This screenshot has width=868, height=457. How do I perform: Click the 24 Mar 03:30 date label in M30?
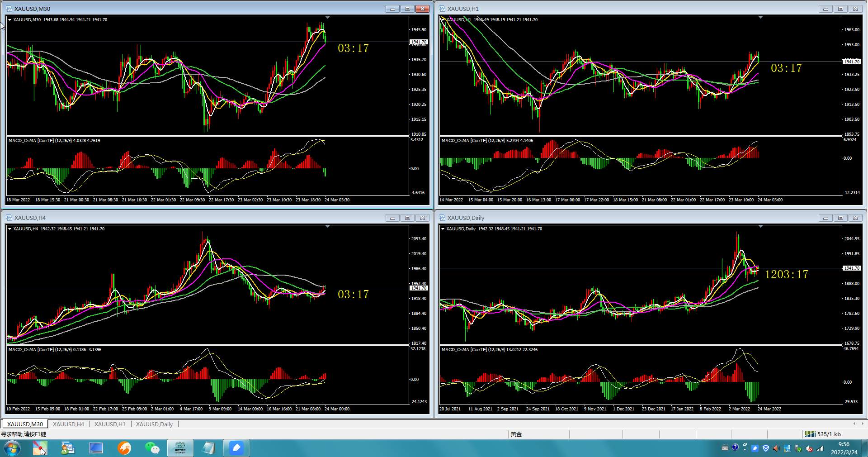coord(337,200)
